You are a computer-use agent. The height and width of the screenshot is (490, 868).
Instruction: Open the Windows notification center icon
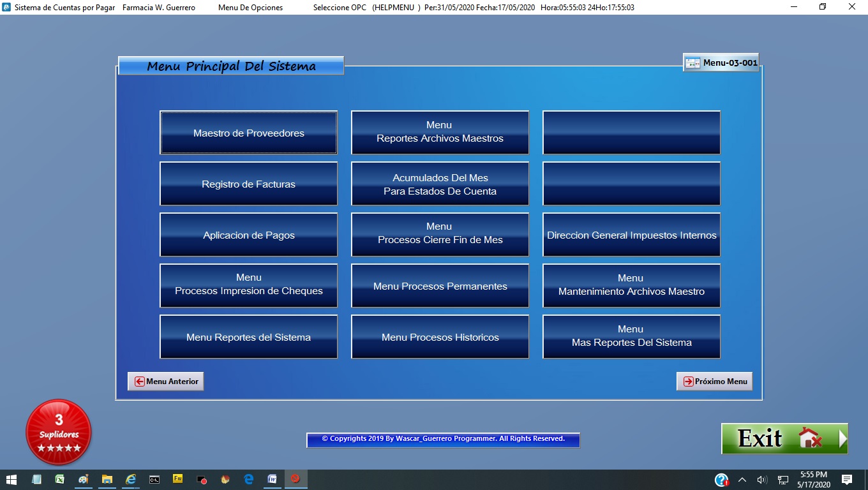(x=847, y=480)
